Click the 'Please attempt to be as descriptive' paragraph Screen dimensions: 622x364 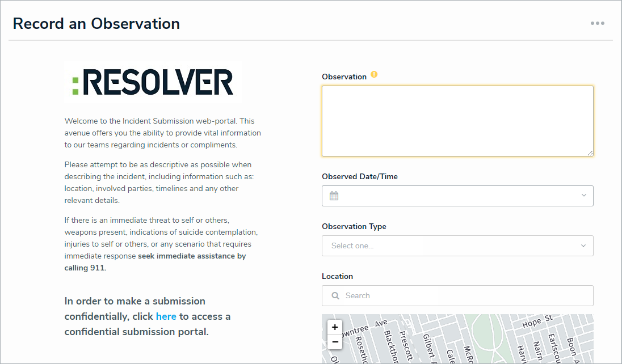[159, 183]
